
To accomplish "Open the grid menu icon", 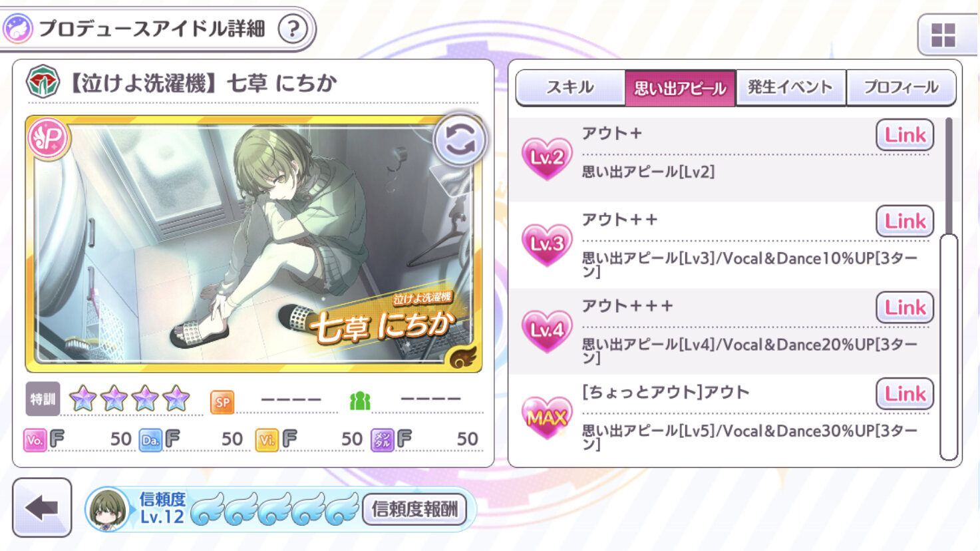I will [943, 35].
